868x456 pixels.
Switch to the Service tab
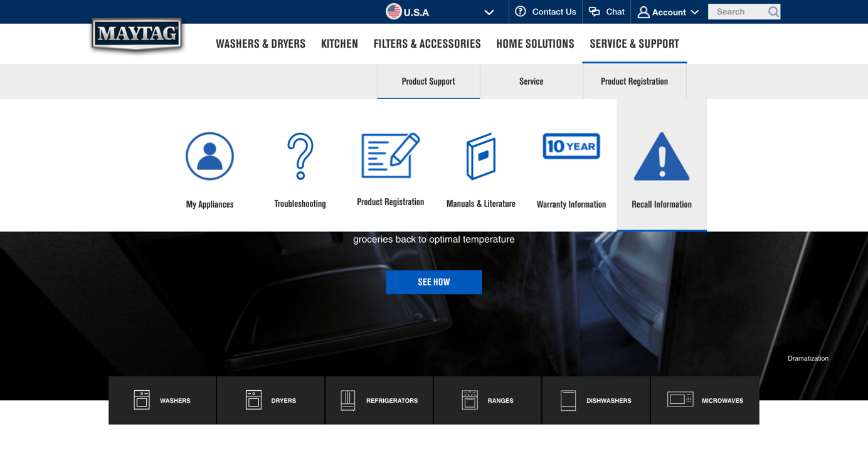531,82
